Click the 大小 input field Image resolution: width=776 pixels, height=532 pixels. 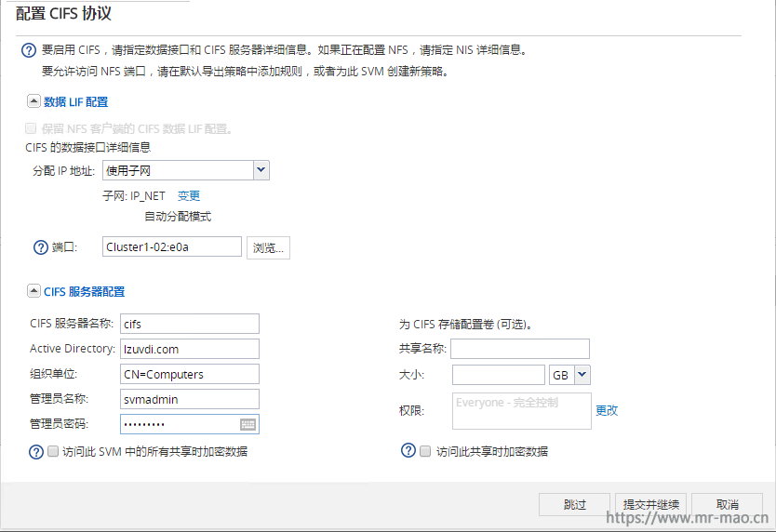499,375
